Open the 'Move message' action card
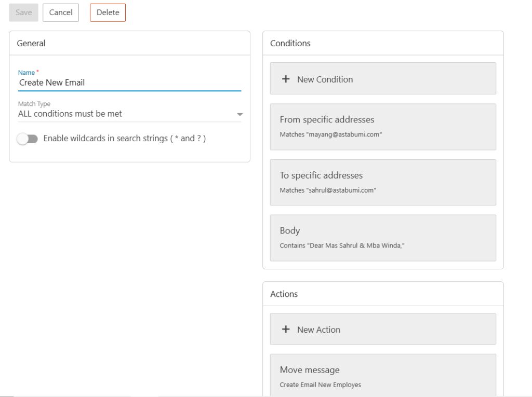The width and height of the screenshot is (532, 397). (x=383, y=375)
